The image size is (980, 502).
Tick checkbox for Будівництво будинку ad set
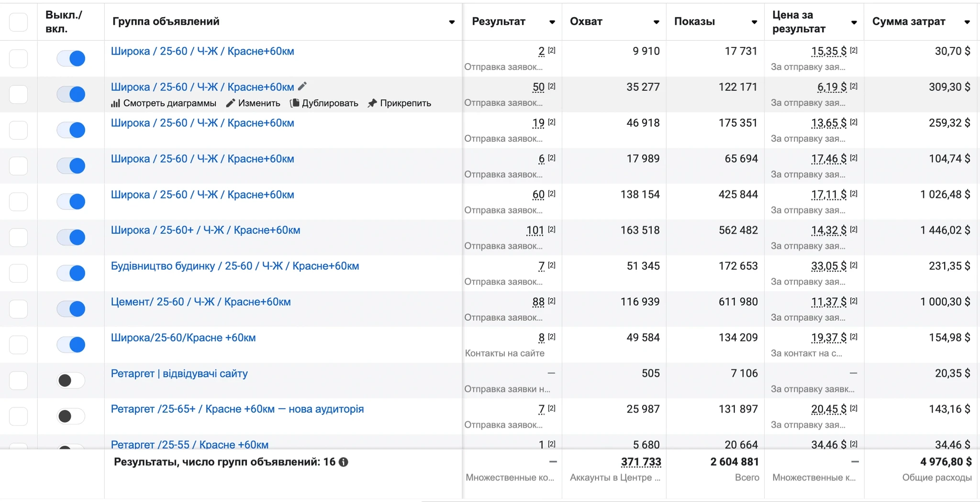tap(19, 273)
